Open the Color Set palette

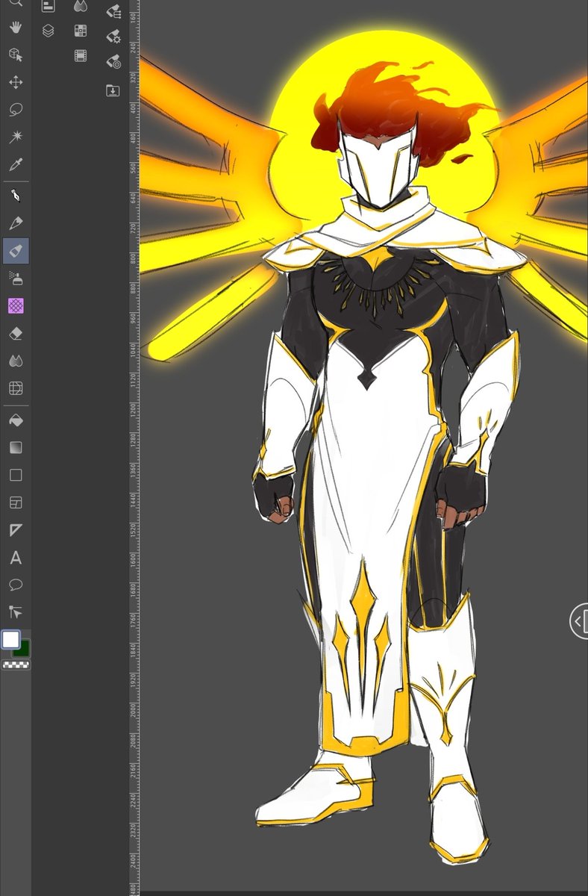click(x=80, y=31)
